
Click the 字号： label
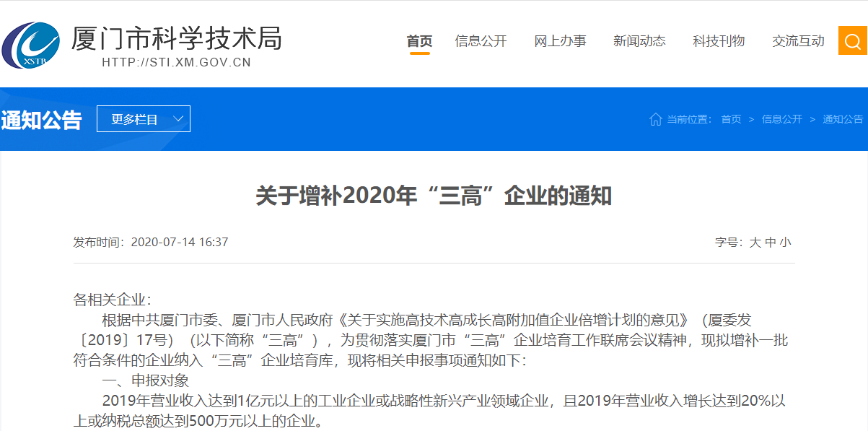tap(729, 243)
